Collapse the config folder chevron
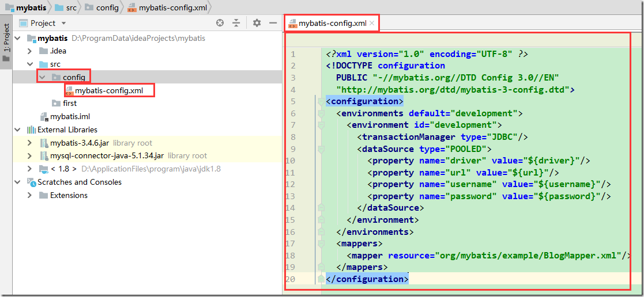Screen dimensions: 644x297 pyautogui.click(x=42, y=77)
